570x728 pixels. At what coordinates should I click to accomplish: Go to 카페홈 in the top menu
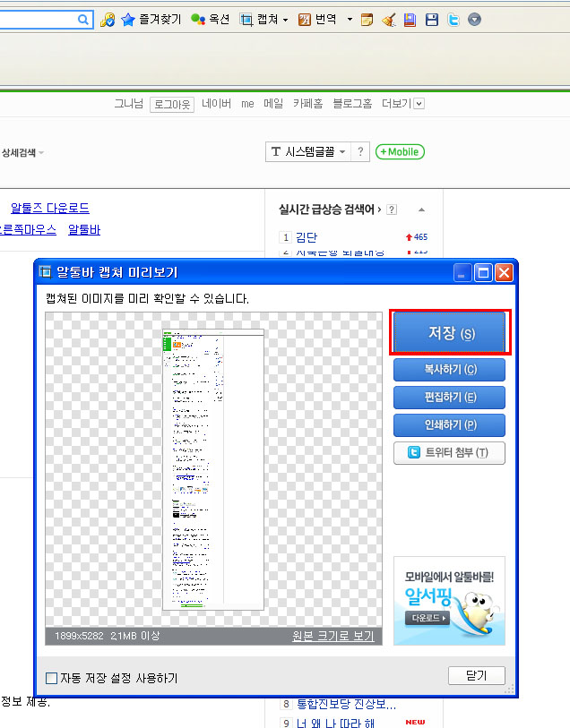click(x=307, y=104)
